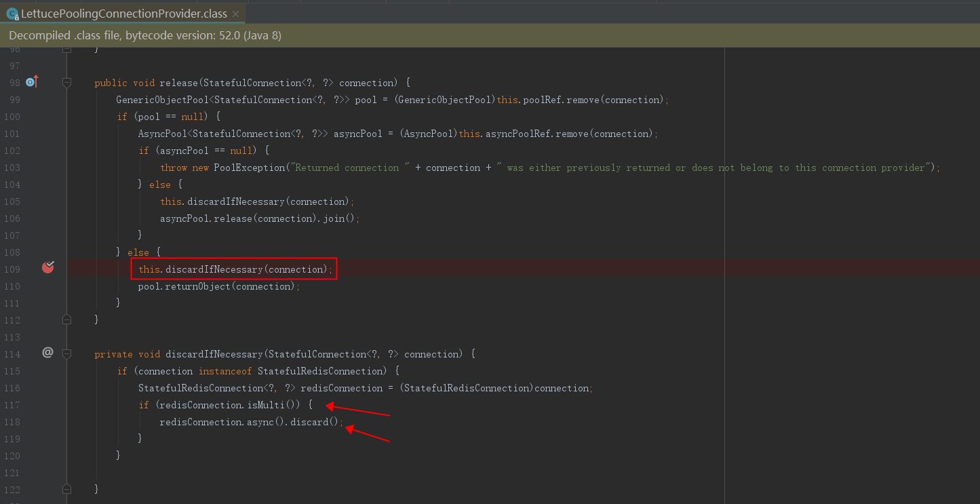Click the red bookmark icon on line 109

point(47,268)
